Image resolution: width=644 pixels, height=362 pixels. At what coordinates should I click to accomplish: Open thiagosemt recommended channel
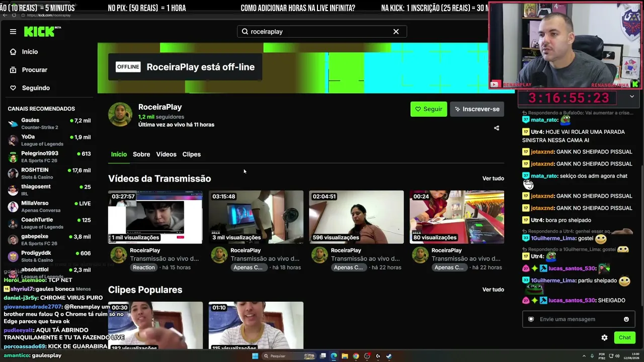(49, 190)
